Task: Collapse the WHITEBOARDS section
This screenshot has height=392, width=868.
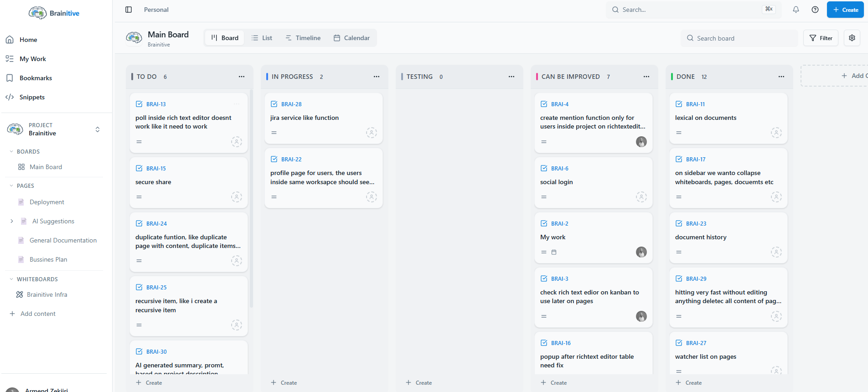Action: coord(11,279)
